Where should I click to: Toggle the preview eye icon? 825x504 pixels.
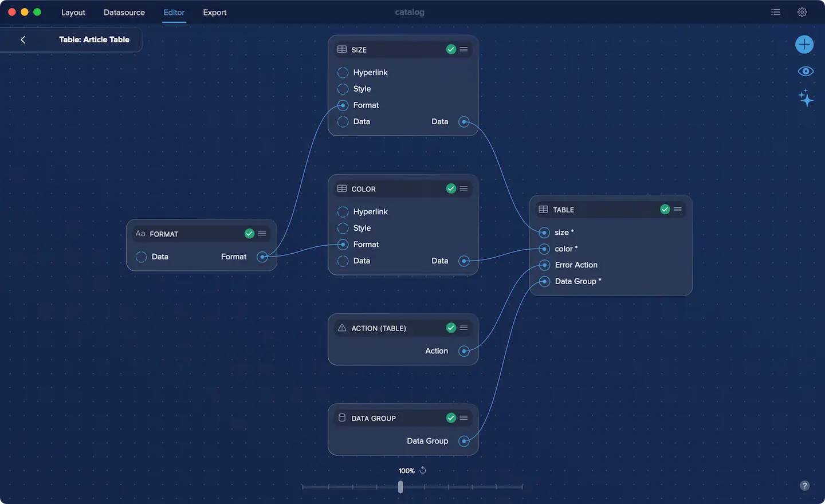pyautogui.click(x=806, y=71)
